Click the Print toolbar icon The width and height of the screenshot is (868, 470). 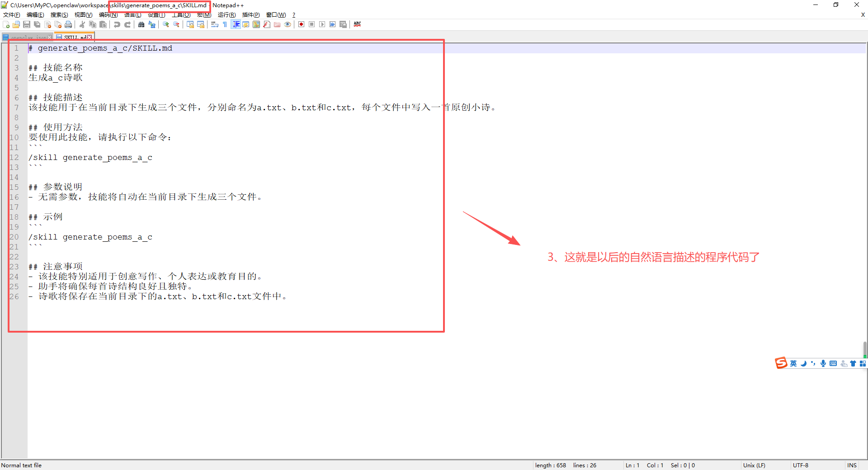tap(68, 24)
